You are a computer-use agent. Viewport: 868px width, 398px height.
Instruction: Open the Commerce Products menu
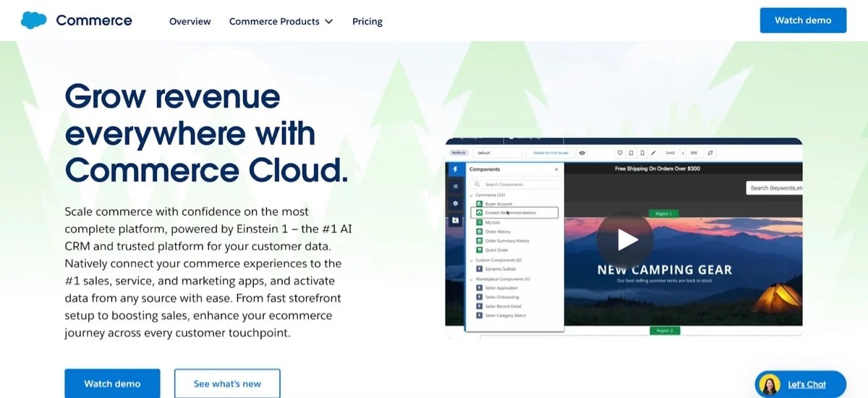[281, 21]
